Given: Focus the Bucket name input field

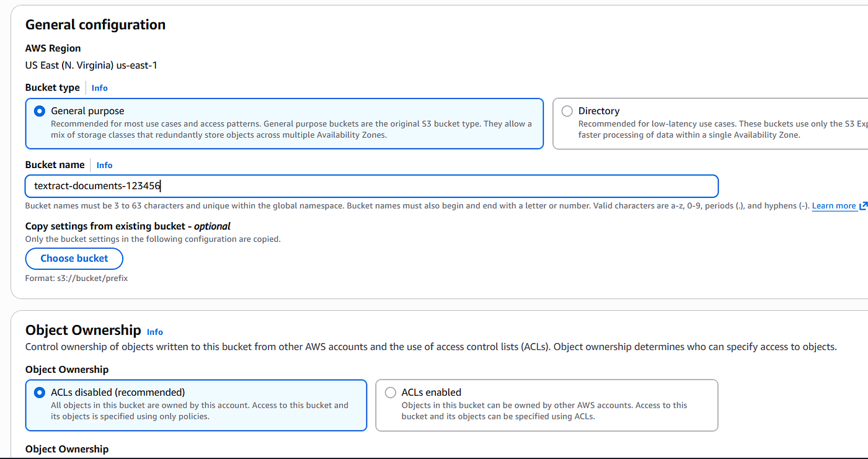Looking at the screenshot, I should (x=371, y=186).
